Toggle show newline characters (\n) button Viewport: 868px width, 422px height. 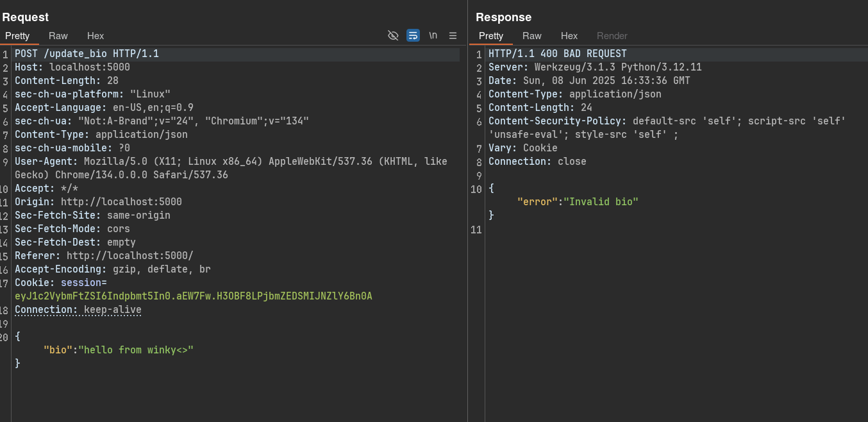pos(433,35)
